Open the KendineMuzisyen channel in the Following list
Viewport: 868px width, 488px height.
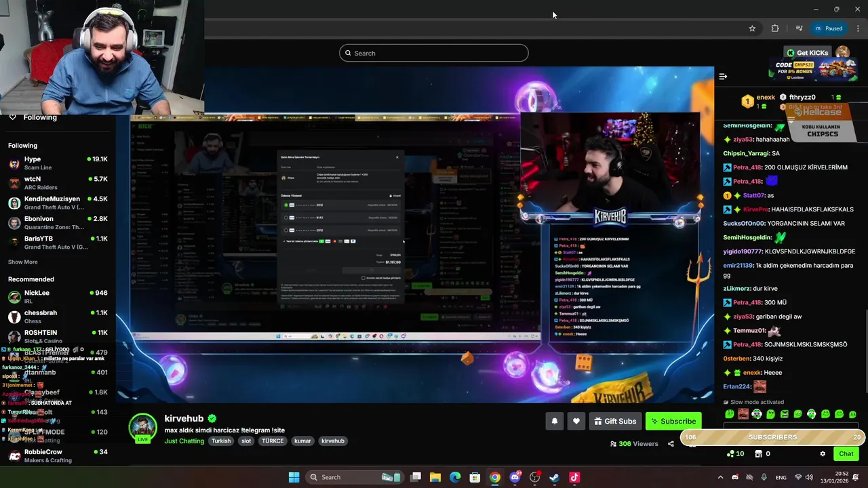point(58,203)
